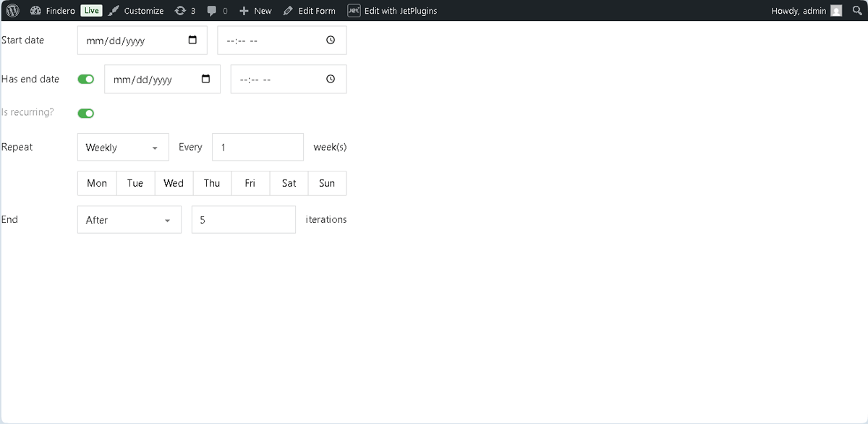
Task: Select Mon as a repeat day
Action: click(96, 183)
